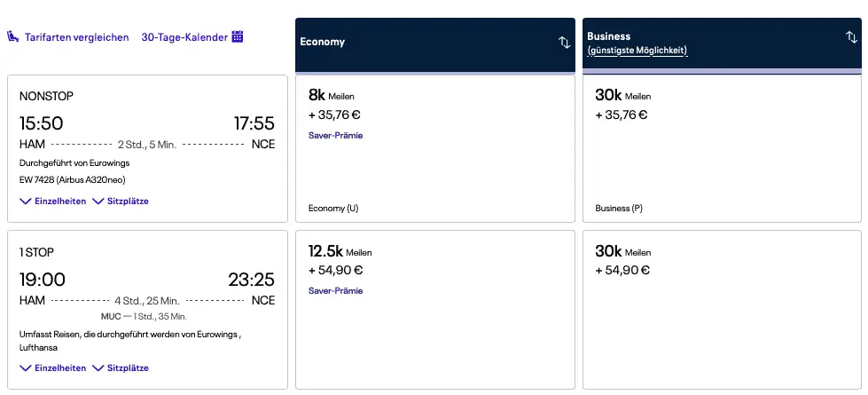Viewport: 868px width, 395px height.
Task: Select the Economy column header
Action: point(323,42)
